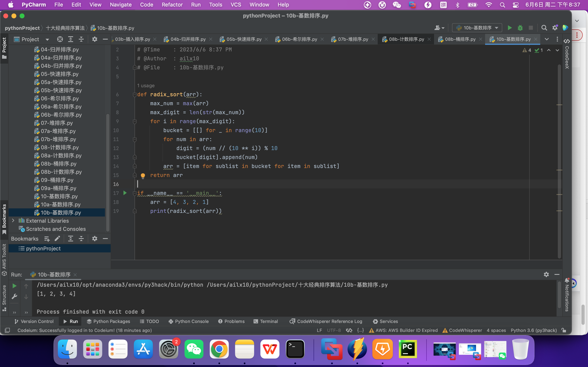Stop the running process with the stop icon
Viewport: 588px width, 367px height.
(531, 28)
